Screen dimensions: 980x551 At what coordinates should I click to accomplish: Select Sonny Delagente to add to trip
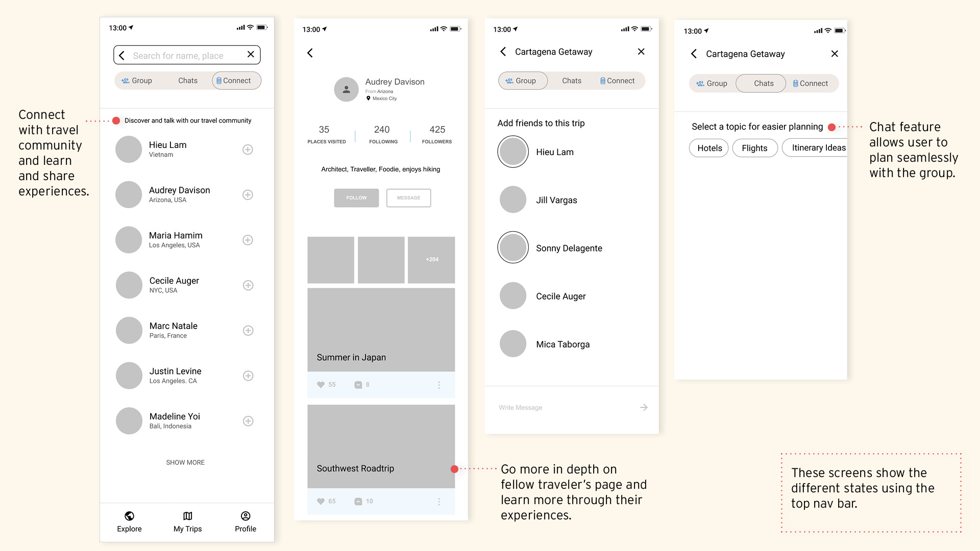point(513,247)
